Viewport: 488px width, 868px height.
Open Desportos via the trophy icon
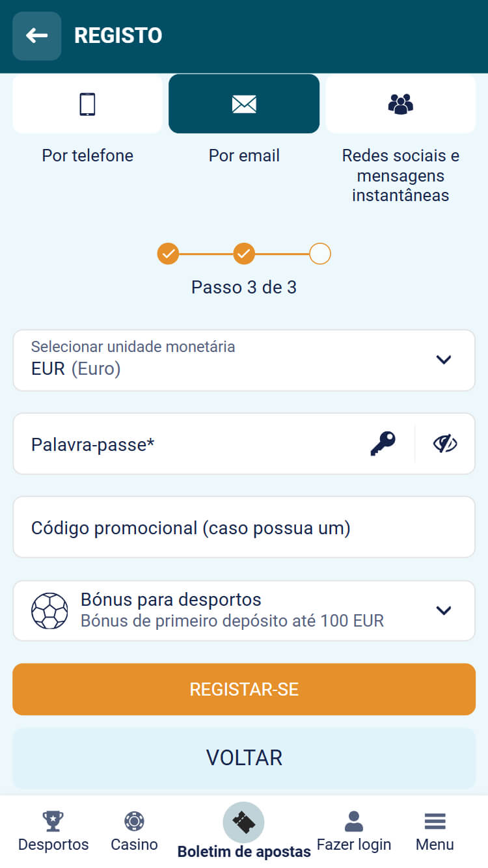[53, 821]
